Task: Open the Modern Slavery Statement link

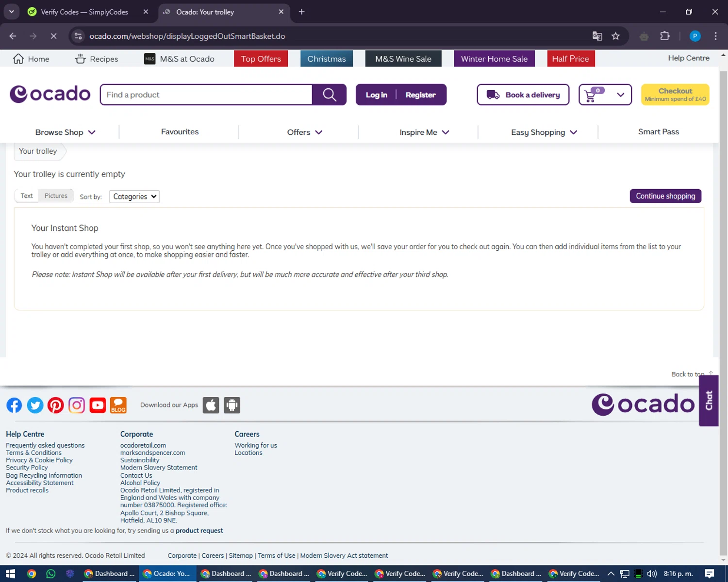Action: 159,468
